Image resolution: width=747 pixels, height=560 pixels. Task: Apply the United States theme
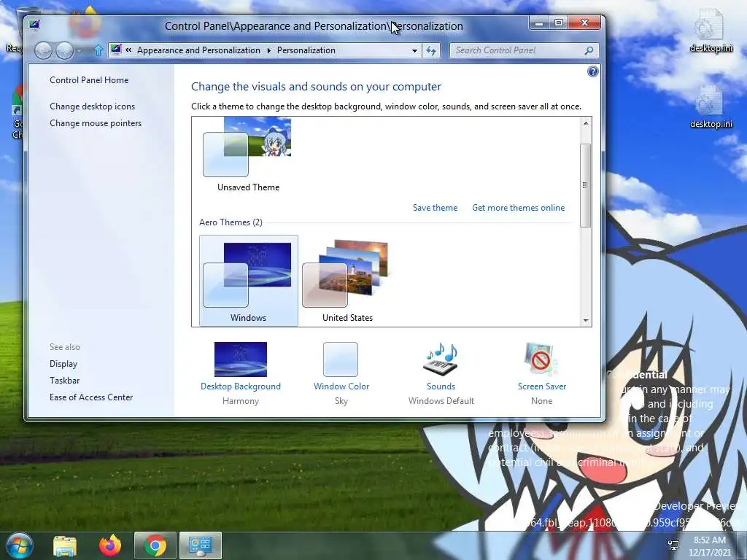(347, 281)
